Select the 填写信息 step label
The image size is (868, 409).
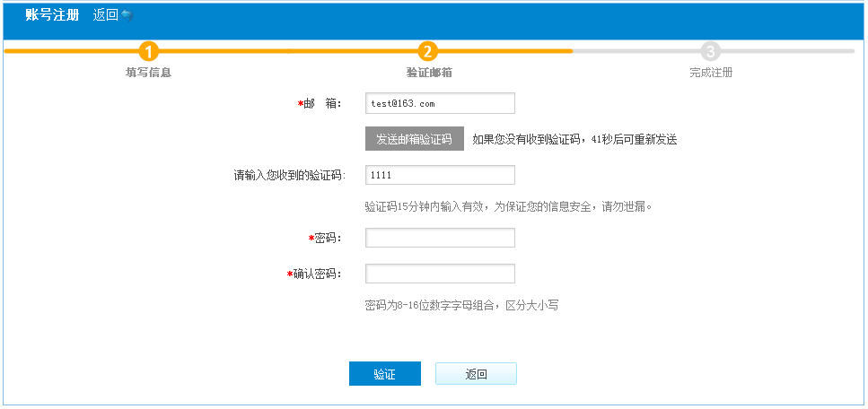click(148, 73)
